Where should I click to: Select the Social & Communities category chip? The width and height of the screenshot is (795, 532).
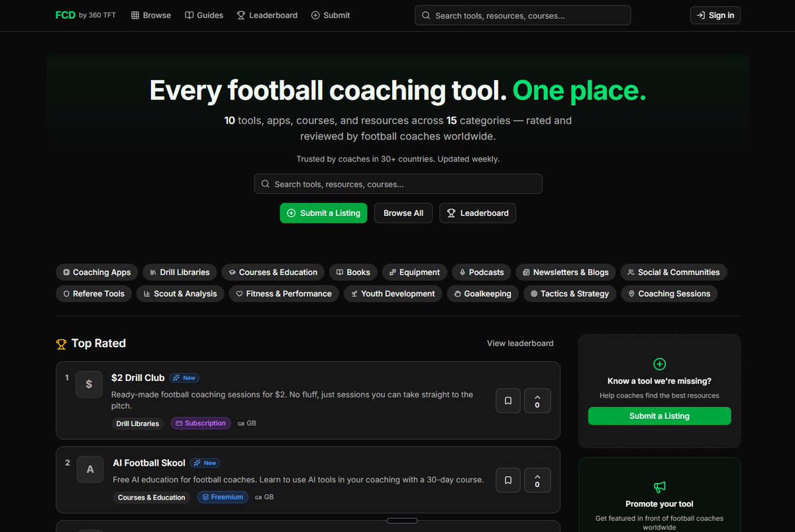point(674,272)
